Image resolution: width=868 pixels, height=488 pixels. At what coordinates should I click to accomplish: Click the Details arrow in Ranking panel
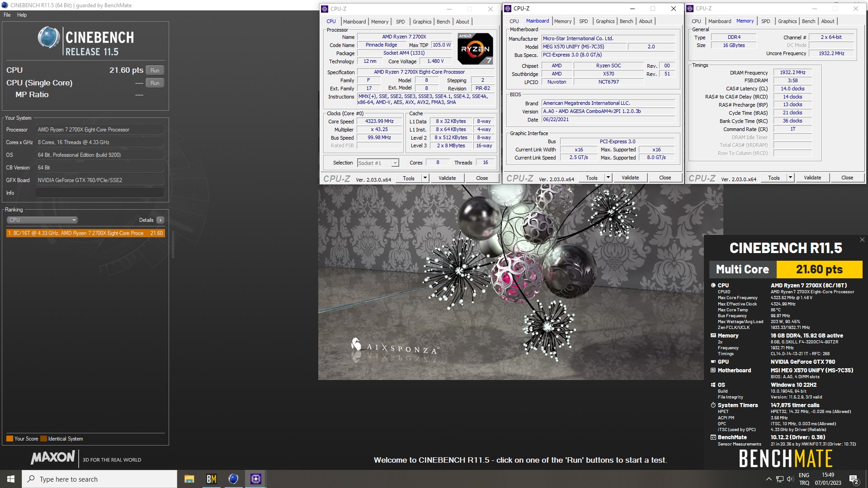(160, 220)
